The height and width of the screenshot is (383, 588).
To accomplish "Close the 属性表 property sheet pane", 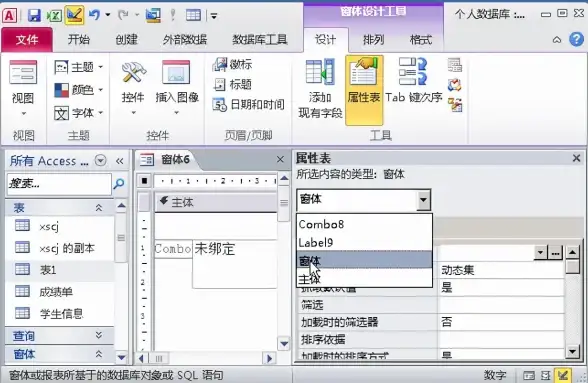I will point(576,158).
